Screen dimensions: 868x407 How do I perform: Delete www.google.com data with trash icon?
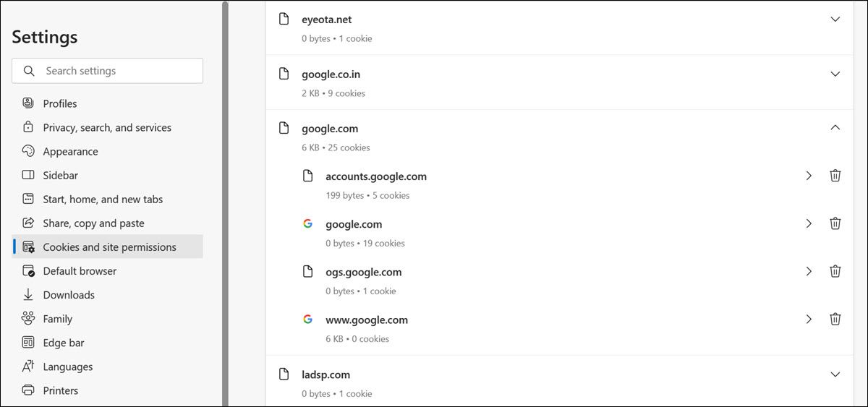(x=835, y=319)
